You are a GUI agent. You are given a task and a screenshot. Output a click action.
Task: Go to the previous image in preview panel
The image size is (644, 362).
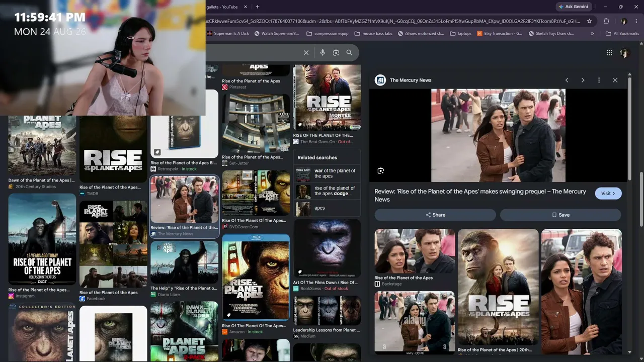pyautogui.click(x=567, y=80)
